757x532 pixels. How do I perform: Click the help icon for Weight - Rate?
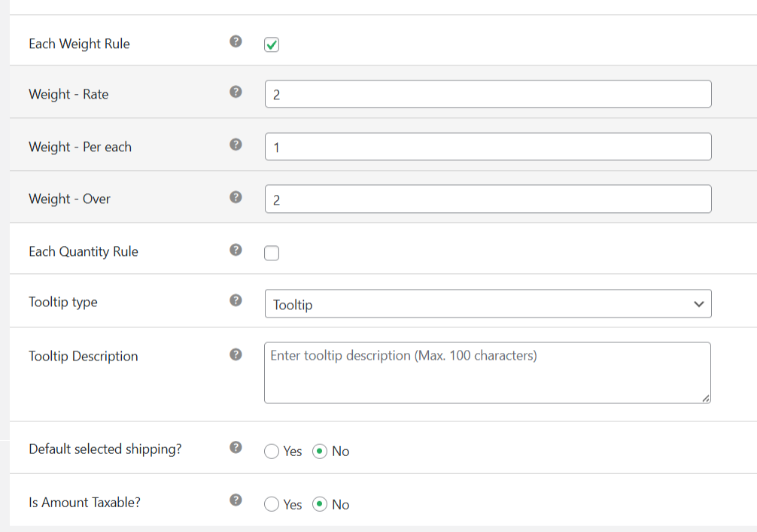point(236,91)
